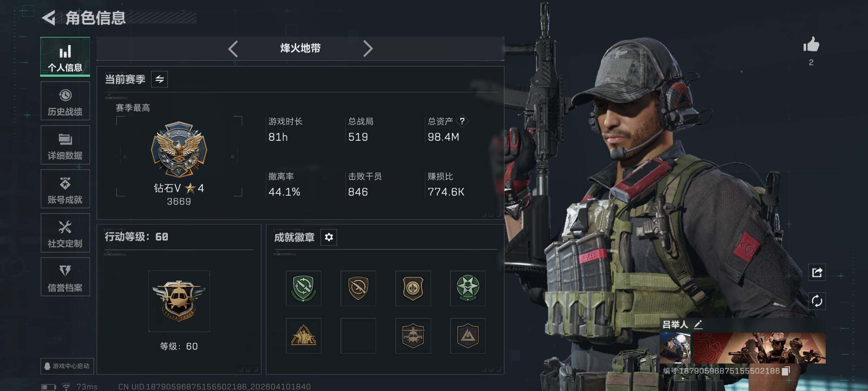Show the 总资产 question mark help

point(462,121)
